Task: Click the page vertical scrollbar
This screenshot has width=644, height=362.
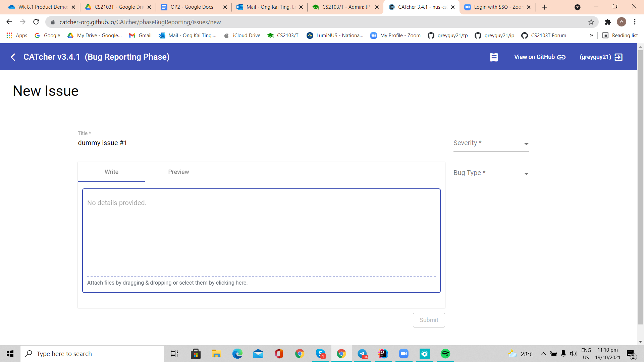Action: point(640,188)
